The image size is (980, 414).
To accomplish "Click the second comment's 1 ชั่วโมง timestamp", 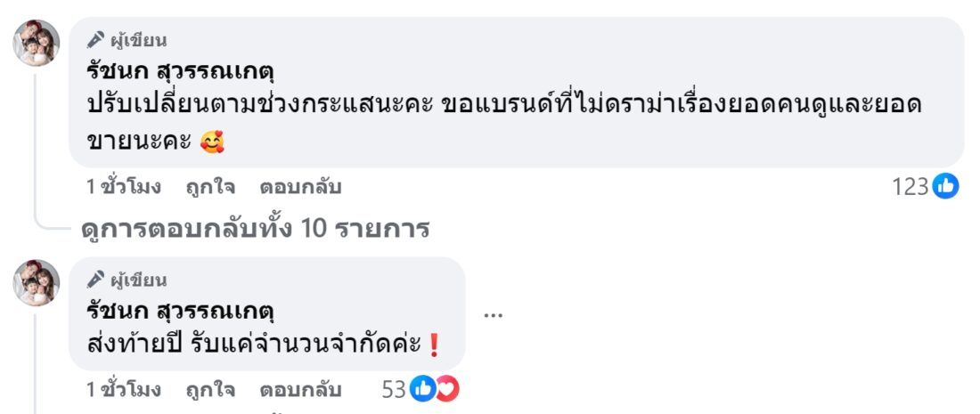I will click(123, 390).
